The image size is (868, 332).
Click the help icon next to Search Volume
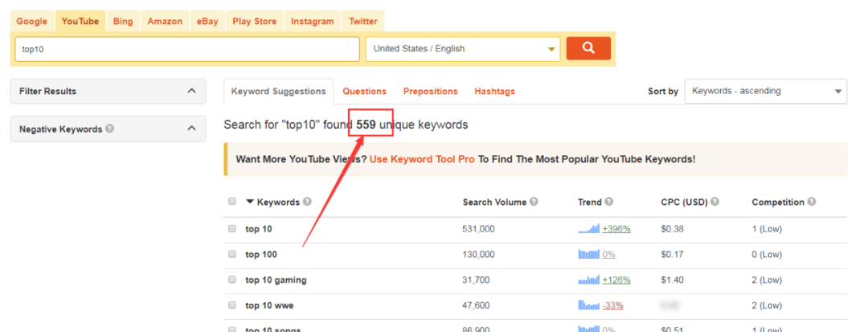coord(534,202)
